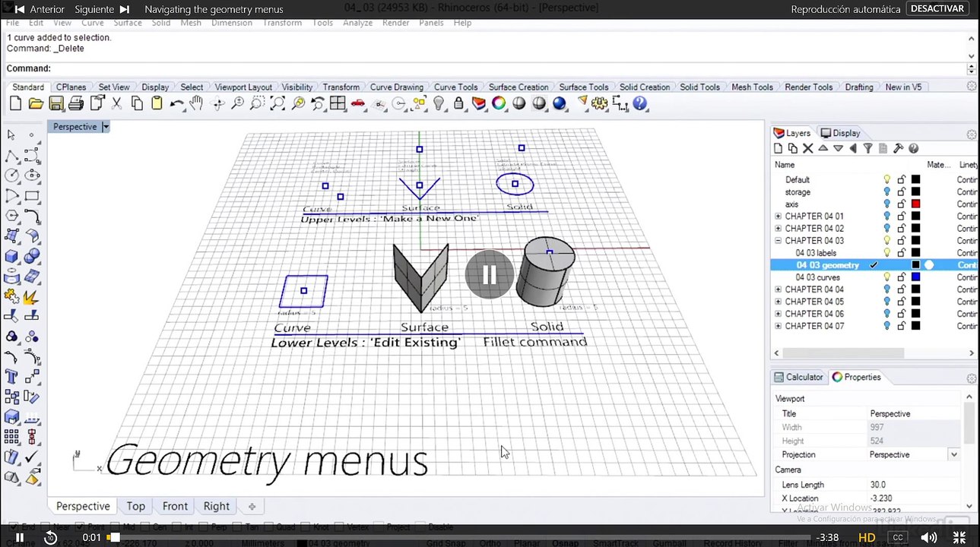Click the layer filter funnel icon
Screen dimensions: 980x547
pyautogui.click(x=867, y=149)
